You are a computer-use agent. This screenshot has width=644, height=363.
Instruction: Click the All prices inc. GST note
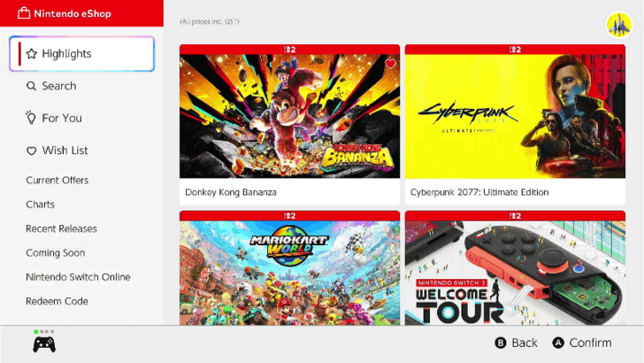(x=210, y=21)
